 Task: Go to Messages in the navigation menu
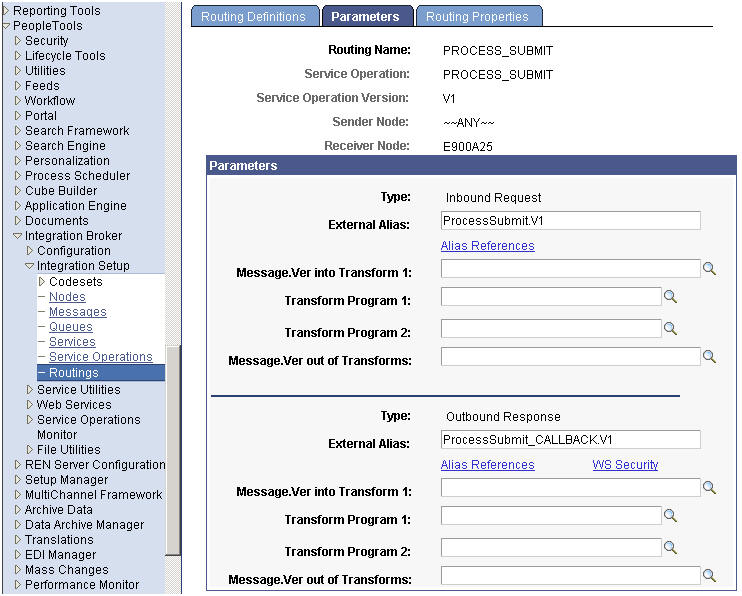click(x=78, y=312)
